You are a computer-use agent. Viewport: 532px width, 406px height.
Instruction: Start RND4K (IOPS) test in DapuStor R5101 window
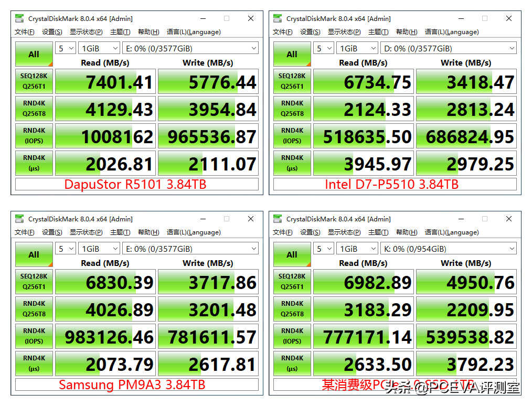(34, 136)
